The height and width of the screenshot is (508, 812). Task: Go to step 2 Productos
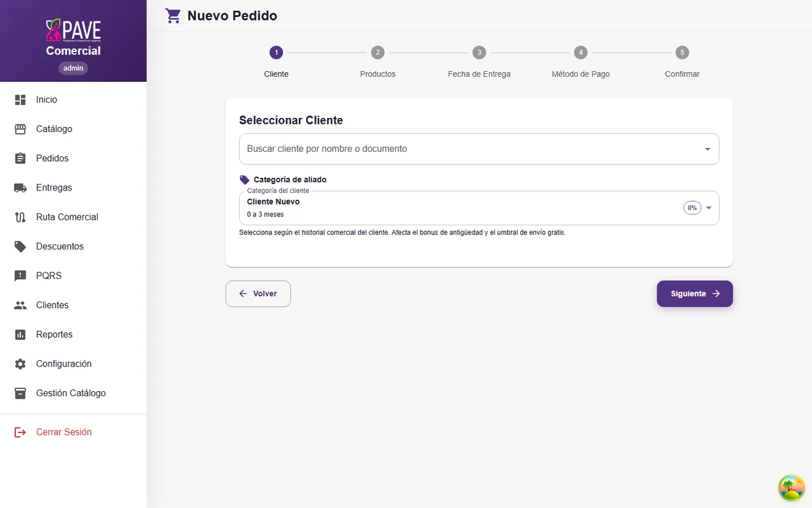[x=377, y=62]
